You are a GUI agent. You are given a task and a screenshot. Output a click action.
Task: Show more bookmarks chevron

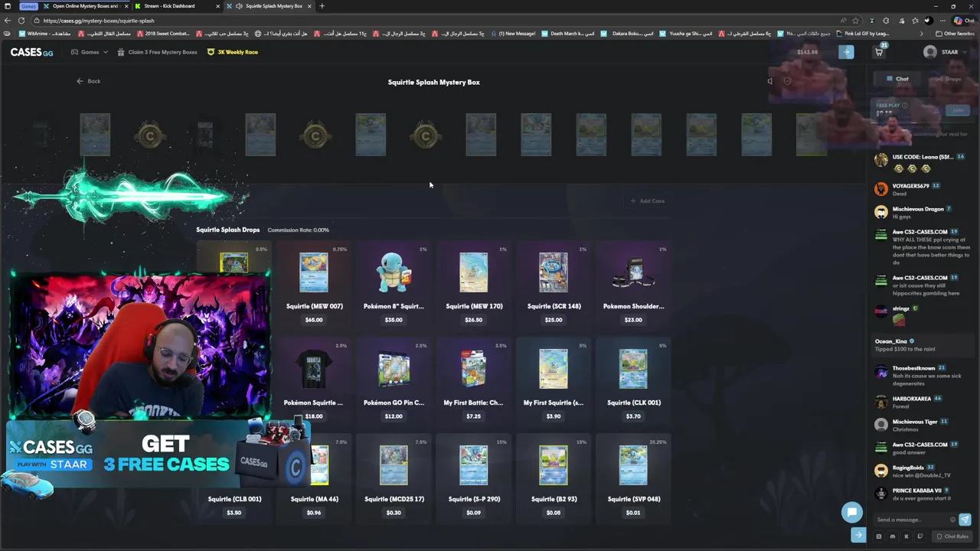coord(921,34)
